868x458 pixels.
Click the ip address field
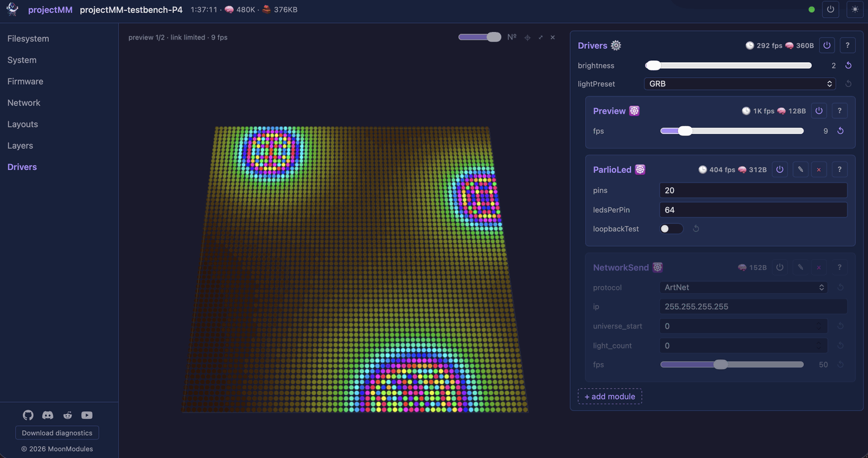click(x=753, y=307)
